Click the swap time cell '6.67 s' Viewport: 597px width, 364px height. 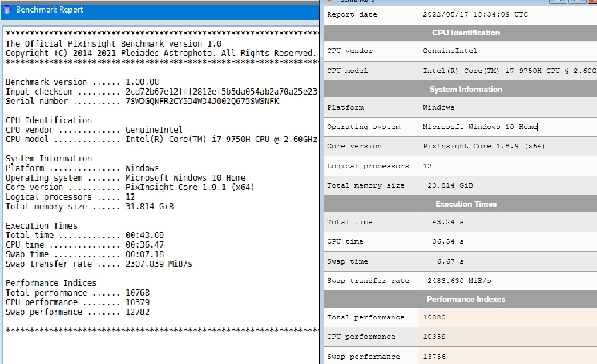pos(507,261)
